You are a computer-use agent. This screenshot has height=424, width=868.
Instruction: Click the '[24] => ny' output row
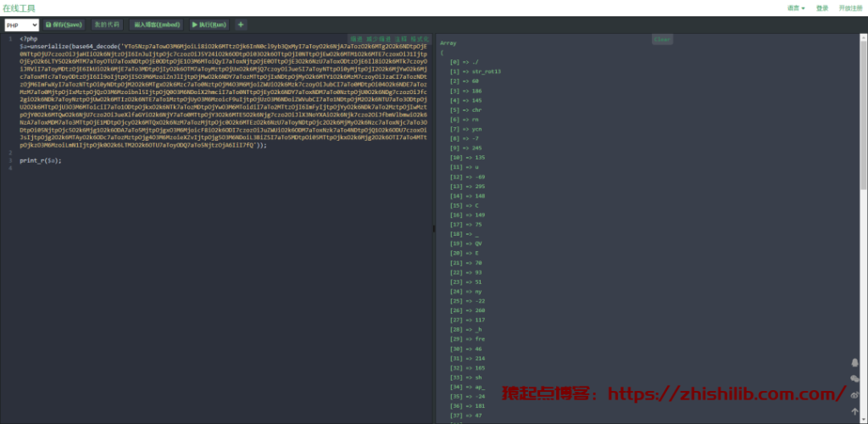click(465, 291)
